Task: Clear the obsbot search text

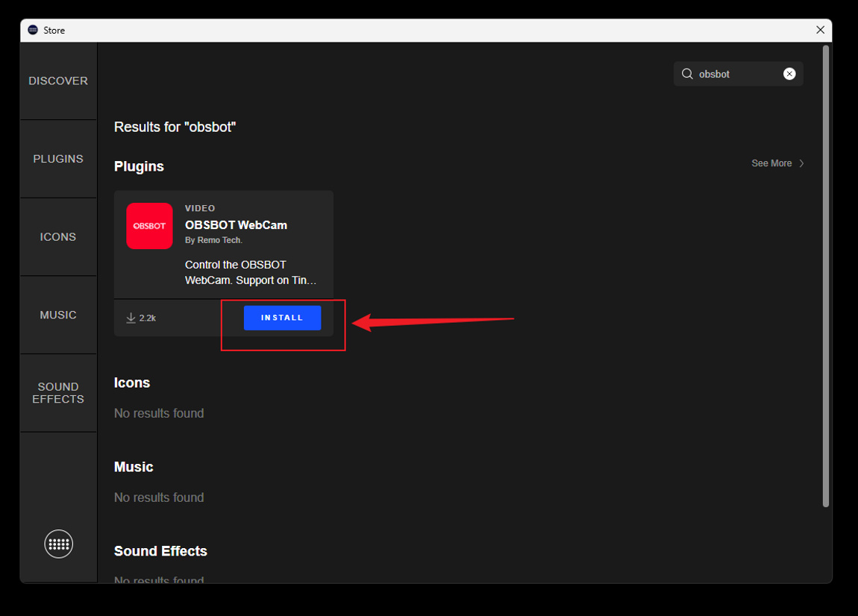Action: coord(789,73)
